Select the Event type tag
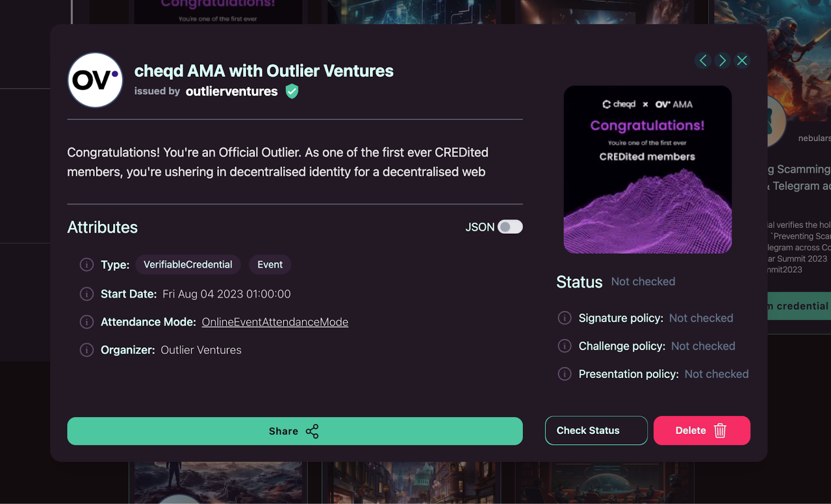This screenshot has width=831, height=504. pyautogui.click(x=270, y=265)
